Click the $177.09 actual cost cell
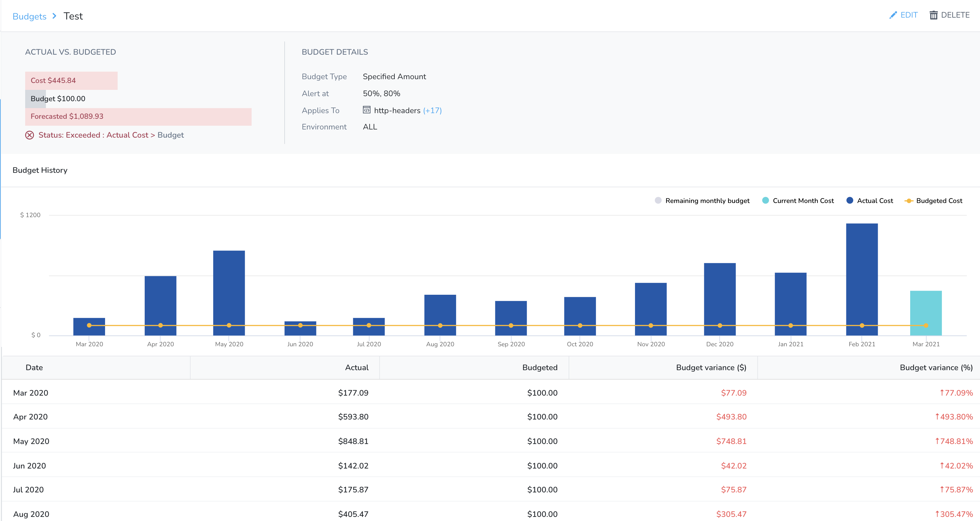Image resolution: width=980 pixels, height=521 pixels. pyautogui.click(x=353, y=393)
